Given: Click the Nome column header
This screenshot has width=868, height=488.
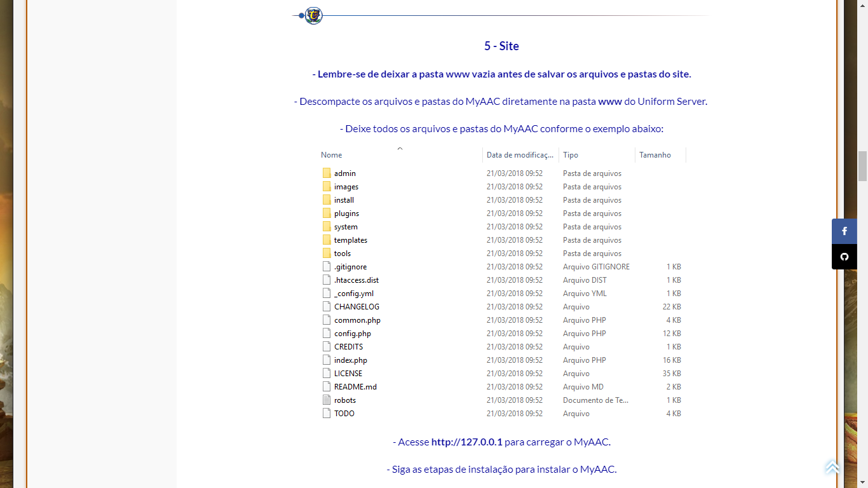Looking at the screenshot, I should point(332,155).
